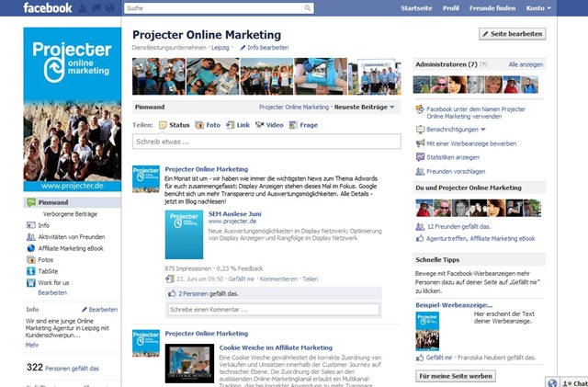Click Bearbeiten link below Work for us
Viewport: 588px width, 387px height.
tap(52, 293)
